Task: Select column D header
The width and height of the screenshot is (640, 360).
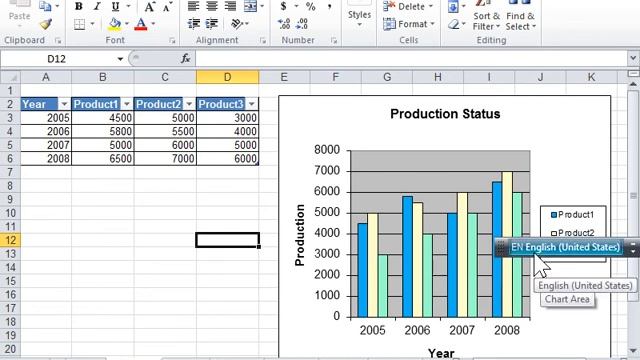Action: (x=227, y=77)
